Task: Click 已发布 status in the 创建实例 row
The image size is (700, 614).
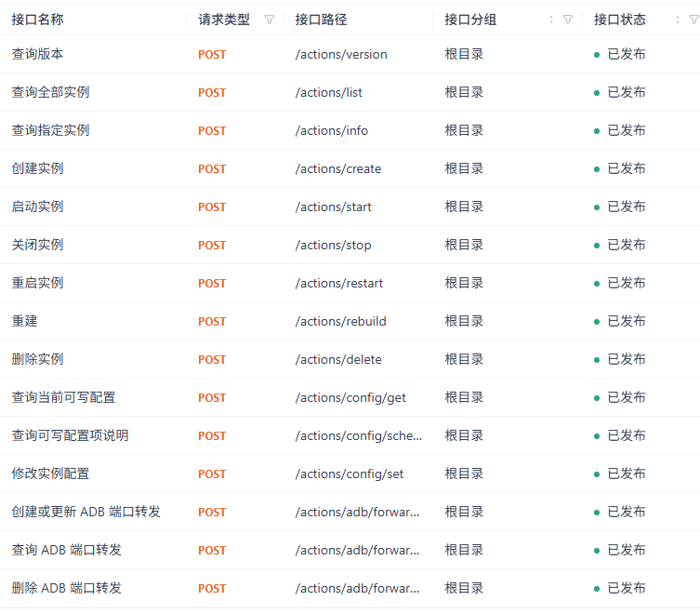Action: click(620, 168)
